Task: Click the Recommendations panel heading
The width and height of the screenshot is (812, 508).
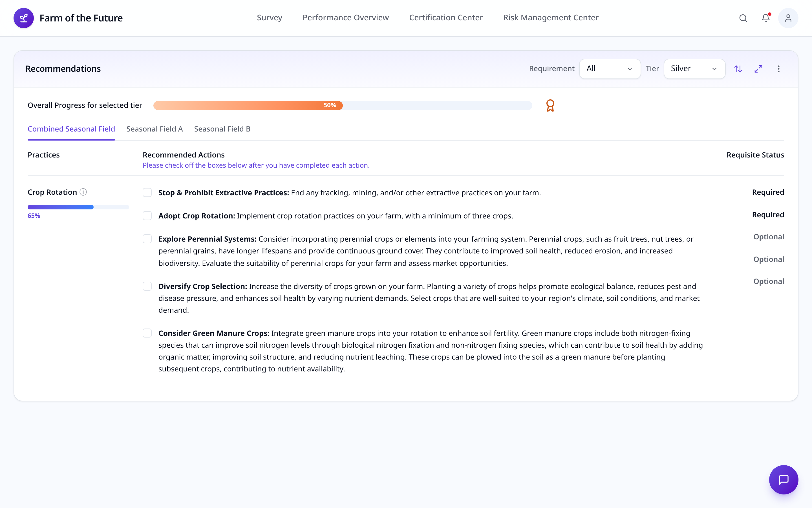Action: [x=63, y=69]
